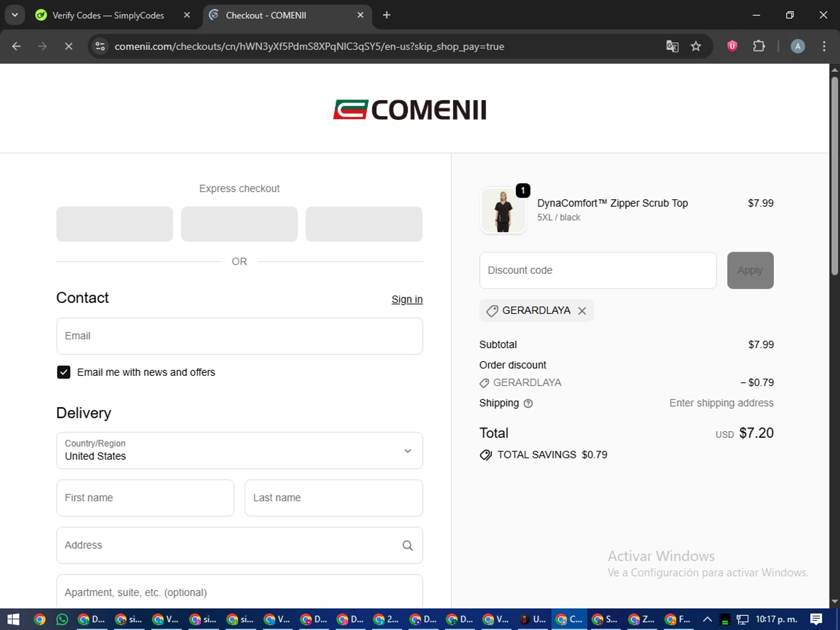This screenshot has width=840, height=630.
Task: Close the Verify Codes — SimplyCodes tab
Action: (187, 15)
